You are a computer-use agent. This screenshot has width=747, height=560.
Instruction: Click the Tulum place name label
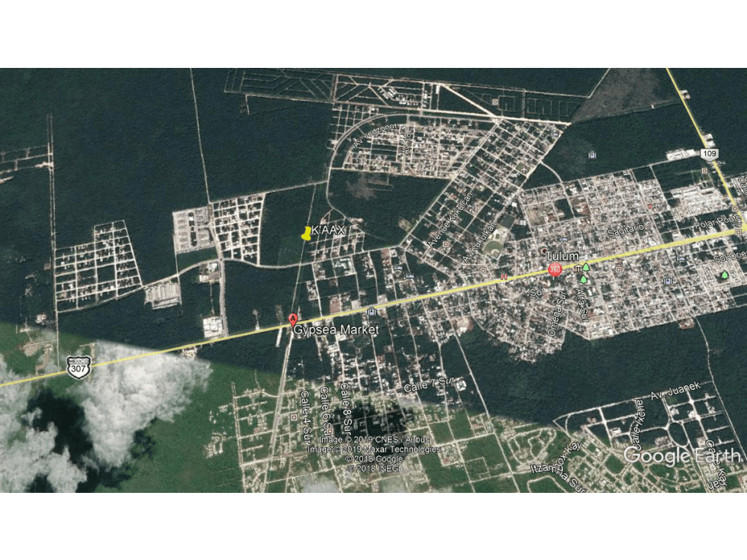pos(562,256)
